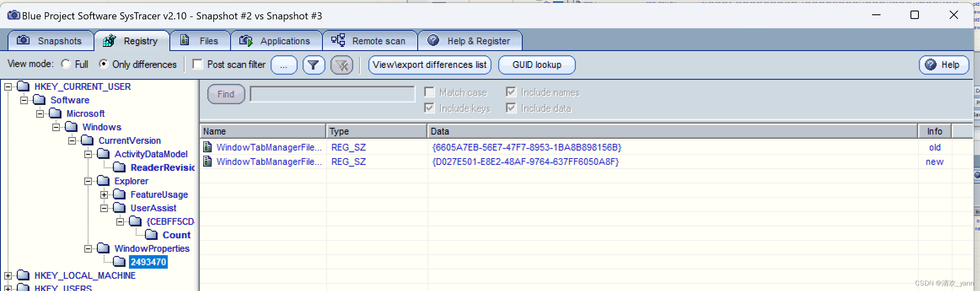Screen dimensions: 980x291
Task: Select Full view mode radio button
Action: click(66, 64)
